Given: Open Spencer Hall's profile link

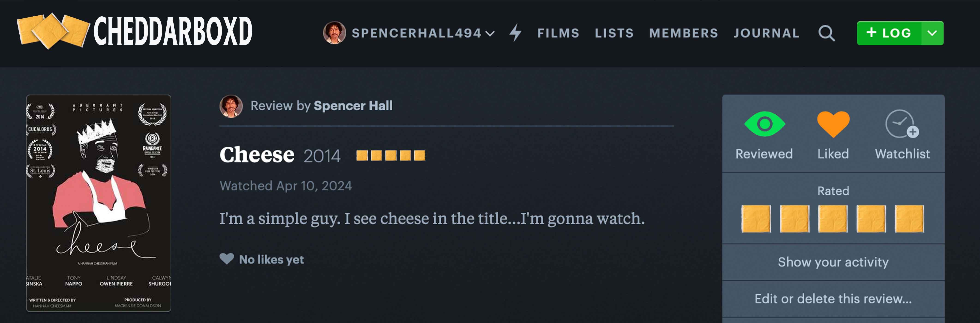Looking at the screenshot, I should pyautogui.click(x=353, y=106).
